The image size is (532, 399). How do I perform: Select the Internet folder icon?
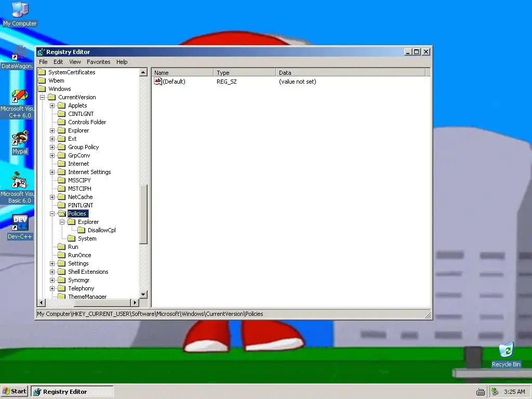(61, 164)
